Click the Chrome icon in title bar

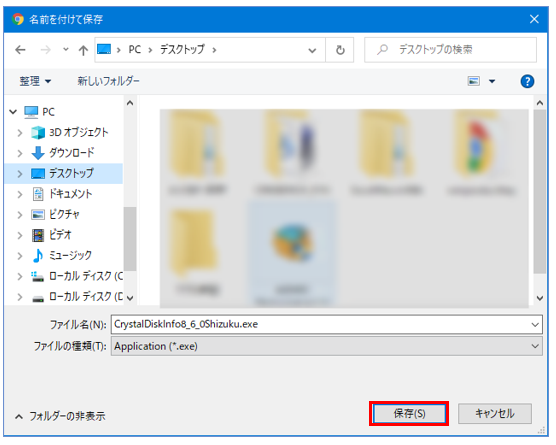tap(18, 19)
